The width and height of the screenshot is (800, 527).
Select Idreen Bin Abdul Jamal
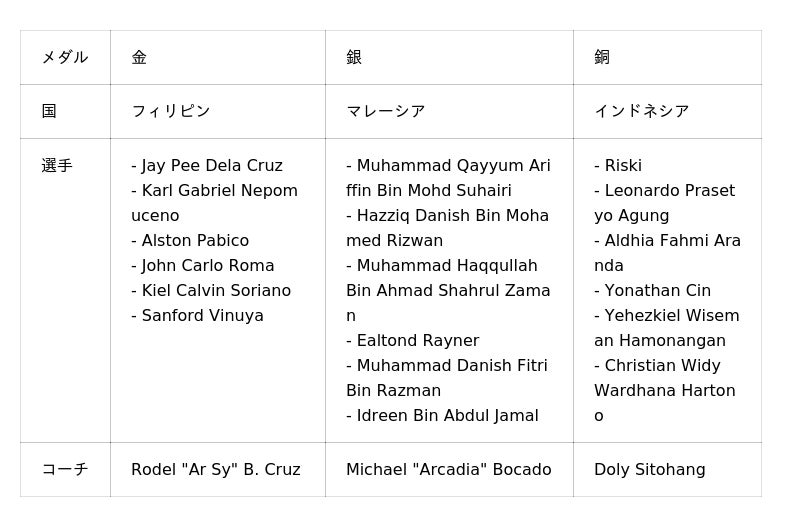click(447, 416)
